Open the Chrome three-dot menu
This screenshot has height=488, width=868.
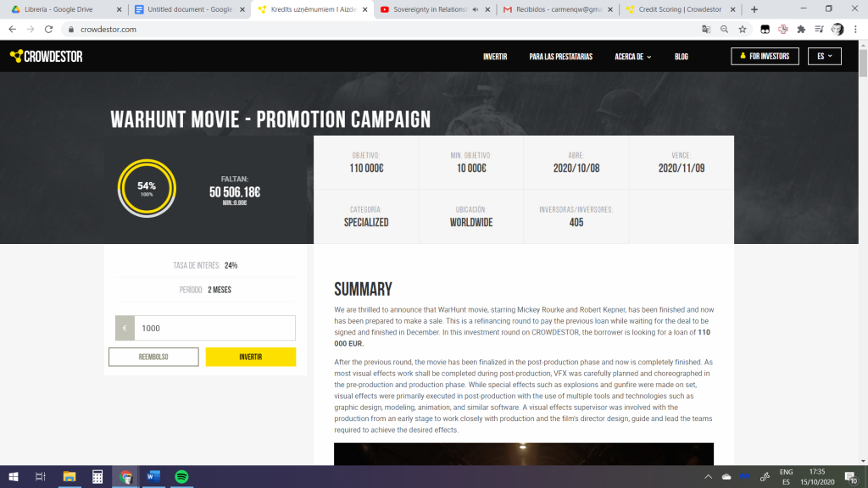(855, 30)
